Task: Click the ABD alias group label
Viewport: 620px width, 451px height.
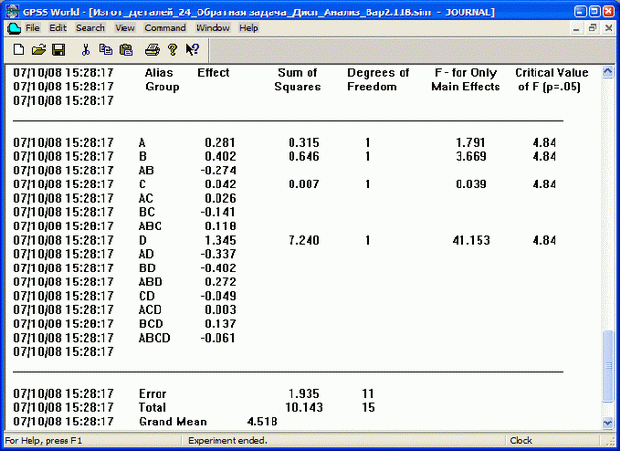Action: click(x=150, y=282)
